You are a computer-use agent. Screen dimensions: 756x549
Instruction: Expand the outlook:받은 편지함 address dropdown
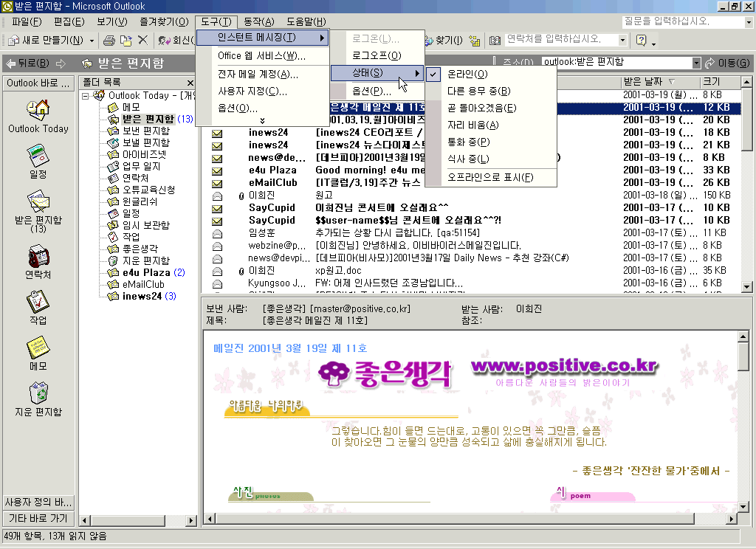pyautogui.click(x=696, y=63)
